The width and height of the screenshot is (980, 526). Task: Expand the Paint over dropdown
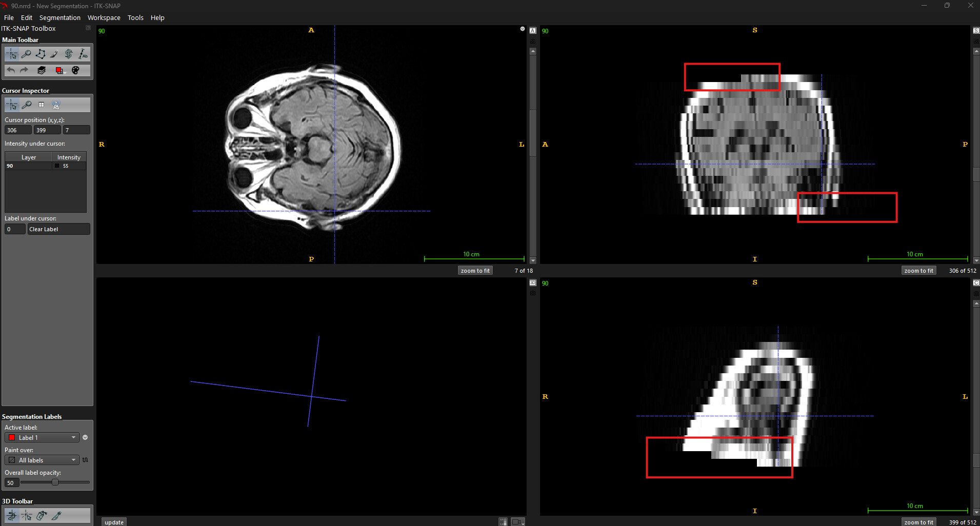[x=42, y=460]
